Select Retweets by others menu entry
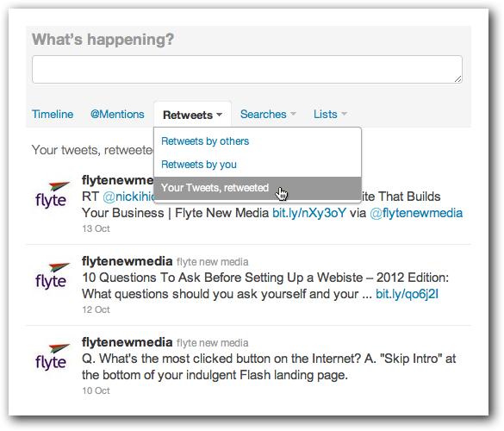504x431 pixels. [x=205, y=141]
